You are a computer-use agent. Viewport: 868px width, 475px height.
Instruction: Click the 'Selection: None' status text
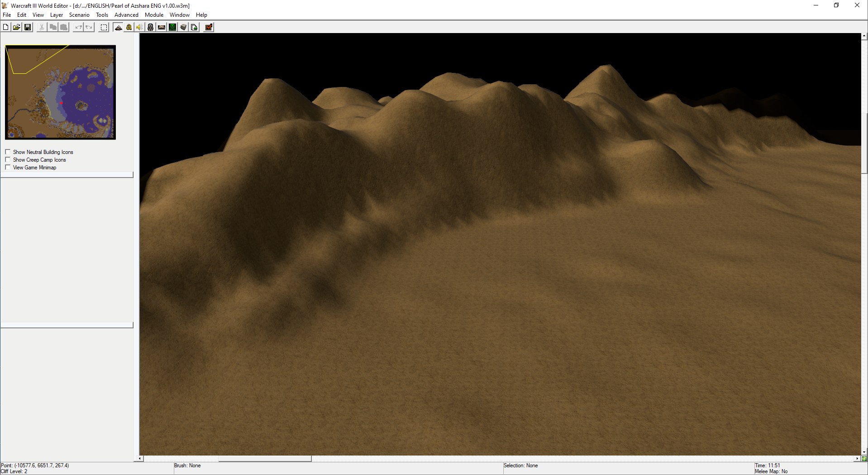pos(521,465)
